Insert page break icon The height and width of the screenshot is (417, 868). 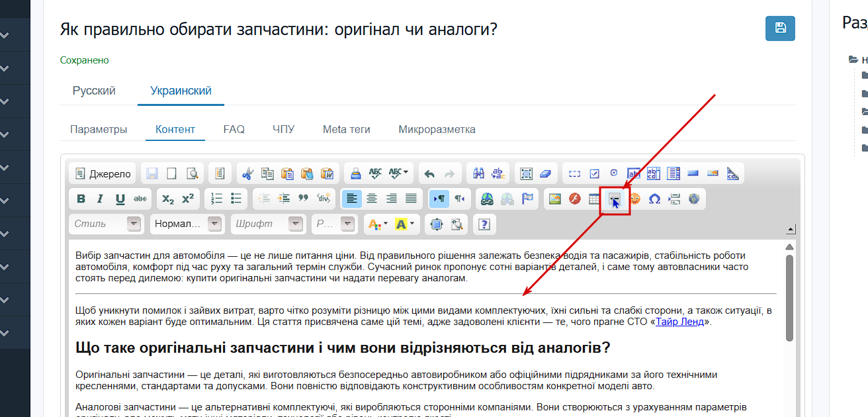[x=674, y=199]
